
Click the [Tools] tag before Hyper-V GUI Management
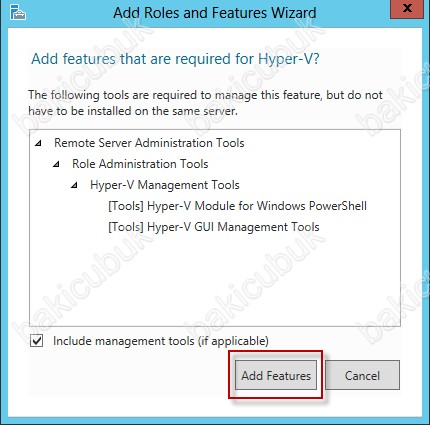click(126, 227)
